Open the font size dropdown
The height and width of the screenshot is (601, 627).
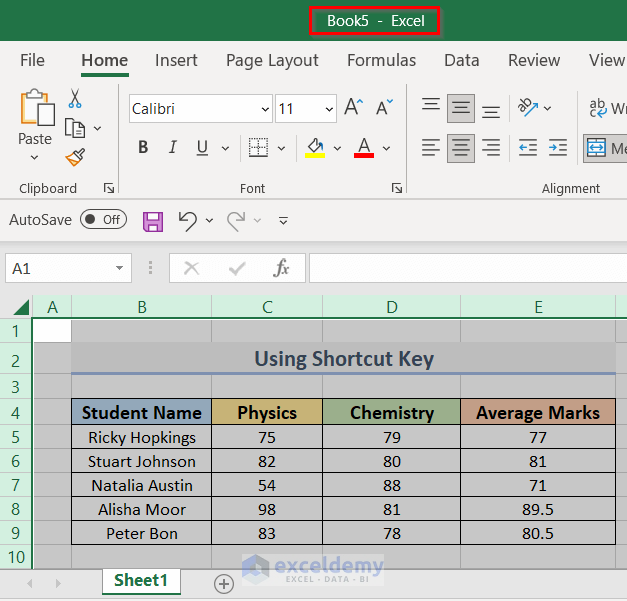click(x=329, y=109)
